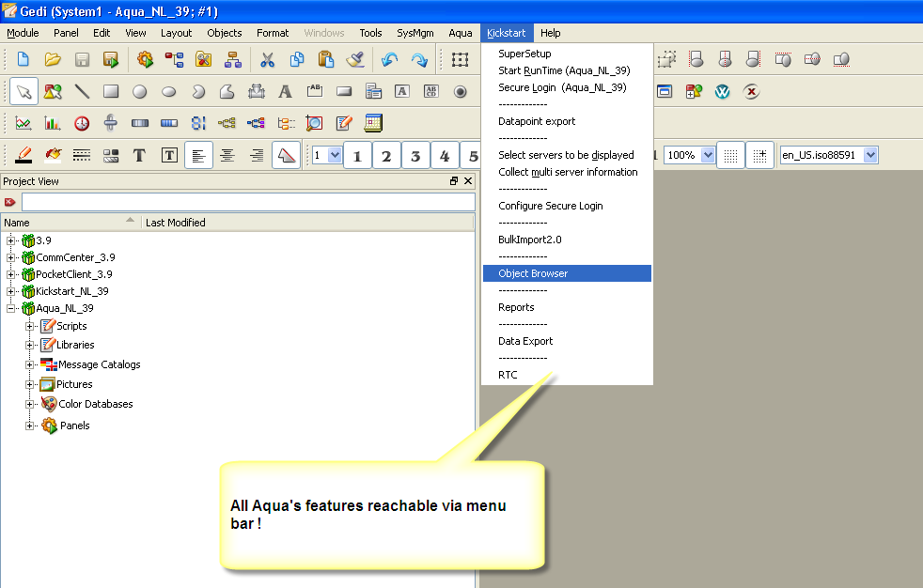Screen dimensions: 923x588
Task: Select the Rectangle drawing tool
Action: click(x=111, y=91)
